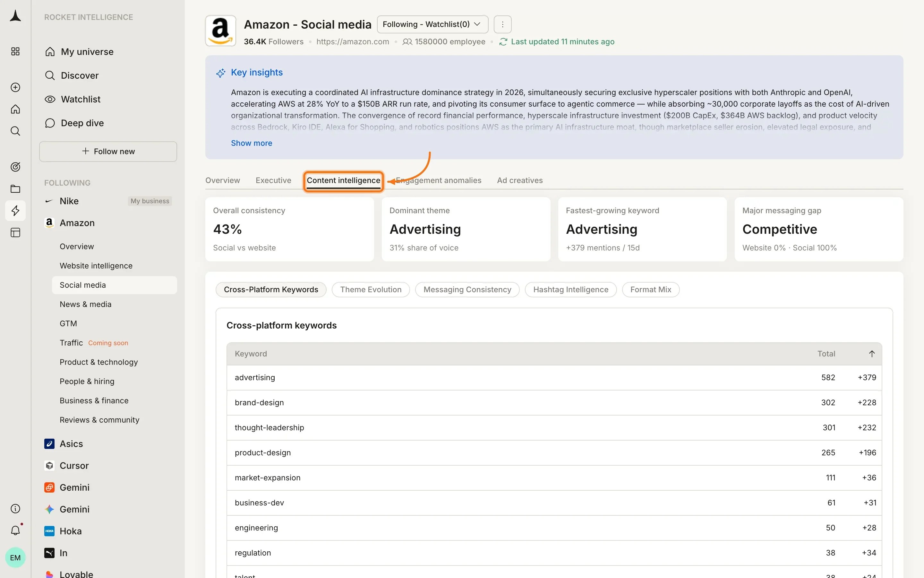Open the https://amazon.com link
Image resolution: width=924 pixels, height=578 pixels.
[353, 42]
